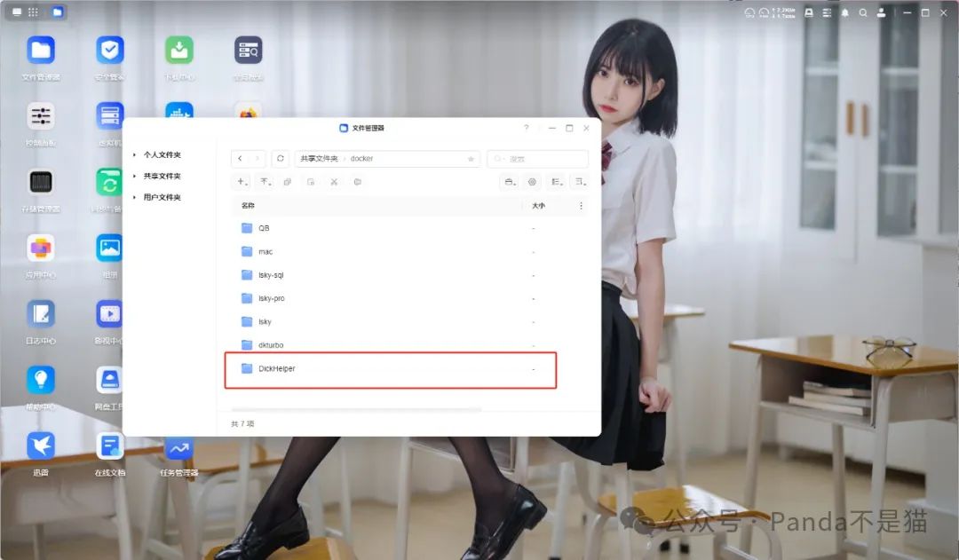Select the QB folder
The height and width of the screenshot is (560, 959).
point(409,228)
